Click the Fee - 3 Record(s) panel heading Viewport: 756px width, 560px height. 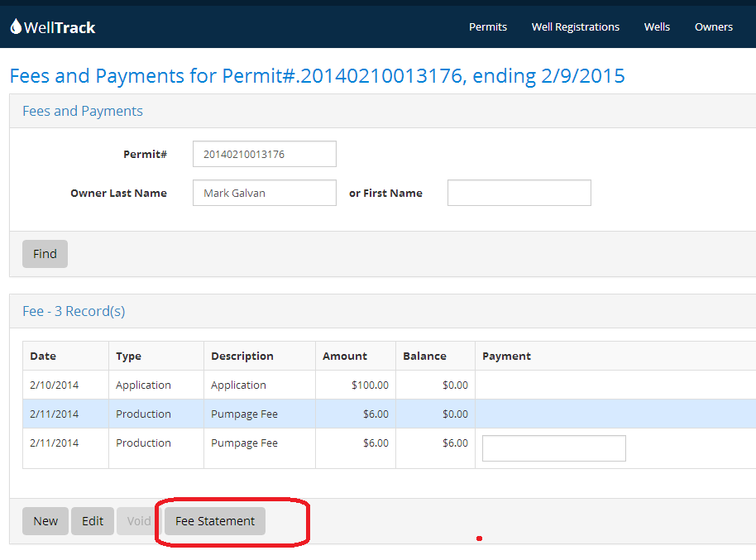tap(74, 311)
